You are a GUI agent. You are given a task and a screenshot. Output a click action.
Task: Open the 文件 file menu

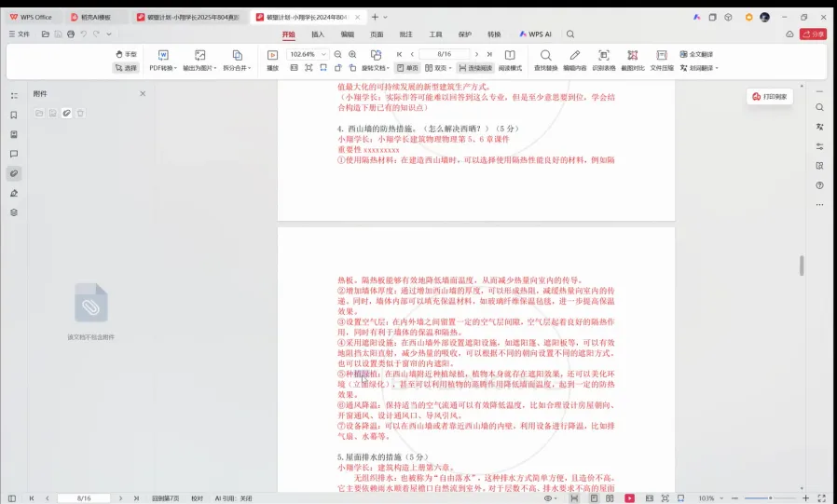point(20,34)
